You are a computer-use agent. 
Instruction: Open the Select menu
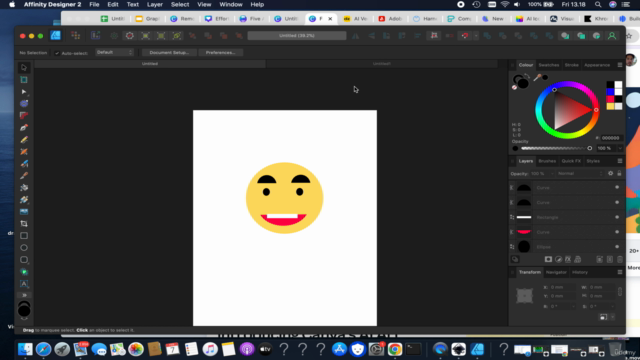pyautogui.click(x=180, y=4)
